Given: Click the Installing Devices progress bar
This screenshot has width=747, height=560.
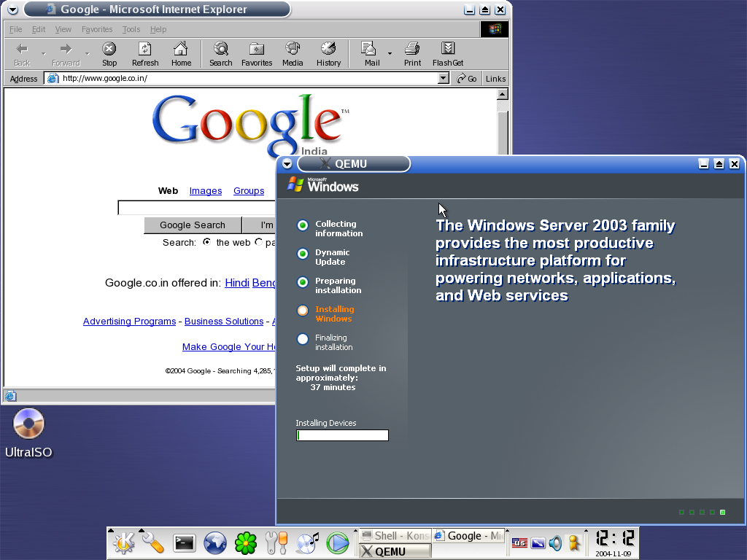Looking at the screenshot, I should click(x=342, y=435).
